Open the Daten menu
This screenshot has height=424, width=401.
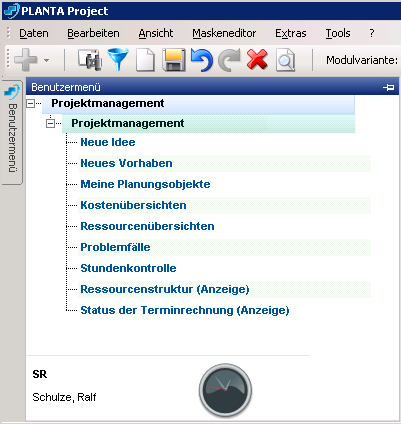(34, 33)
